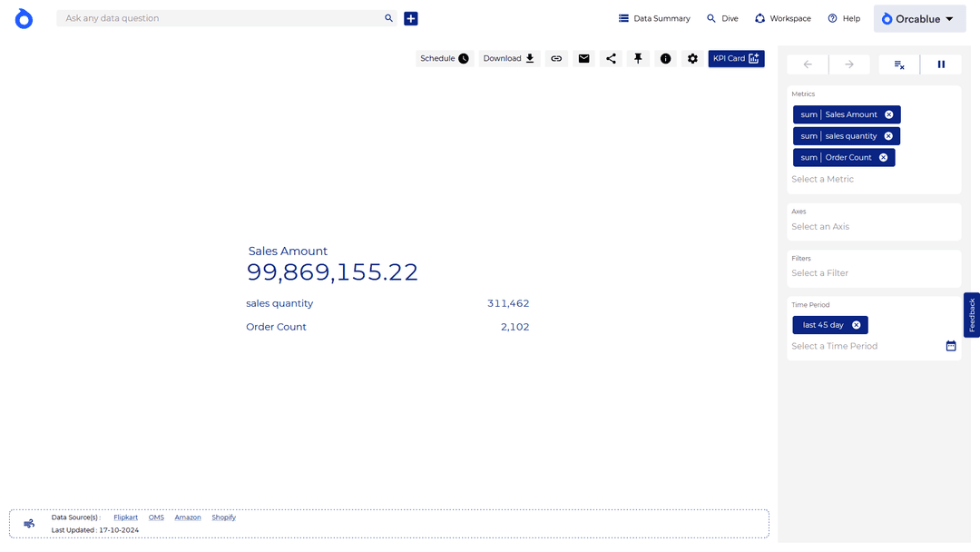Open the Flipkart data source link
The image size is (980, 552).
(125, 517)
